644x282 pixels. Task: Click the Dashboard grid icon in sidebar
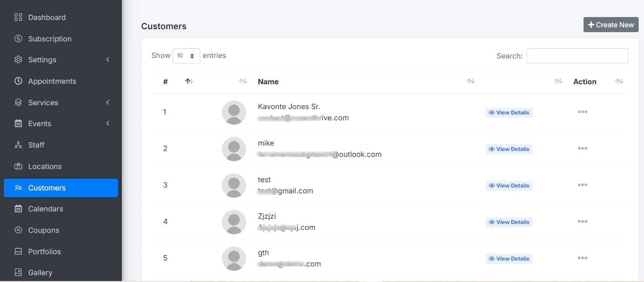19,18
